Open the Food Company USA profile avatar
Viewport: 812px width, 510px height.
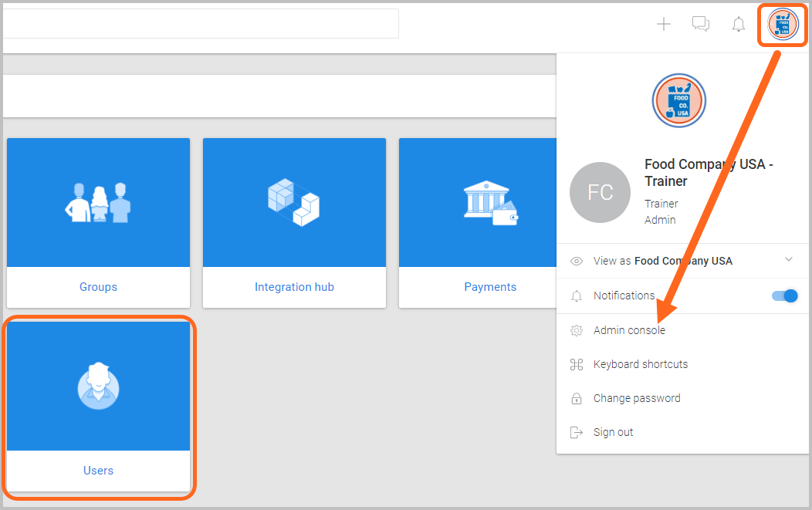click(x=782, y=24)
